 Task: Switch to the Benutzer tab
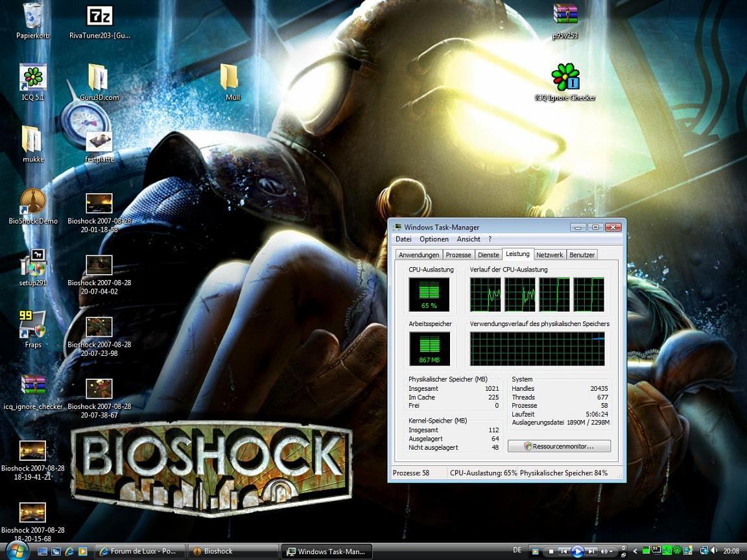[582, 255]
